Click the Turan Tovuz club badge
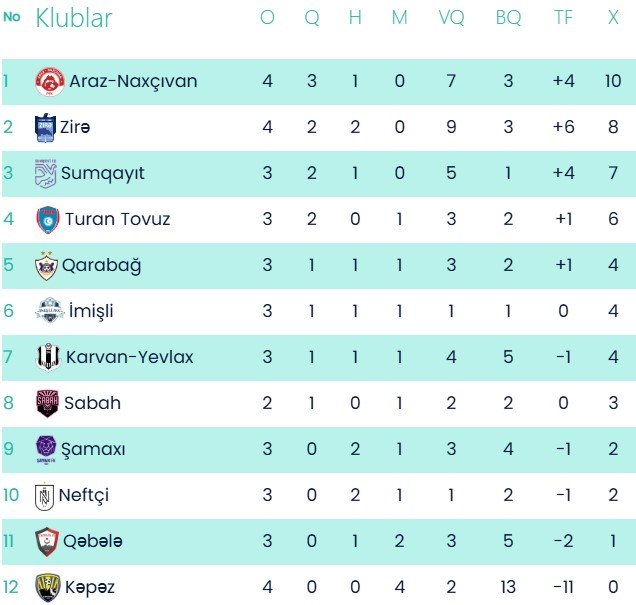The width and height of the screenshot is (636, 605). pyautogui.click(x=48, y=219)
